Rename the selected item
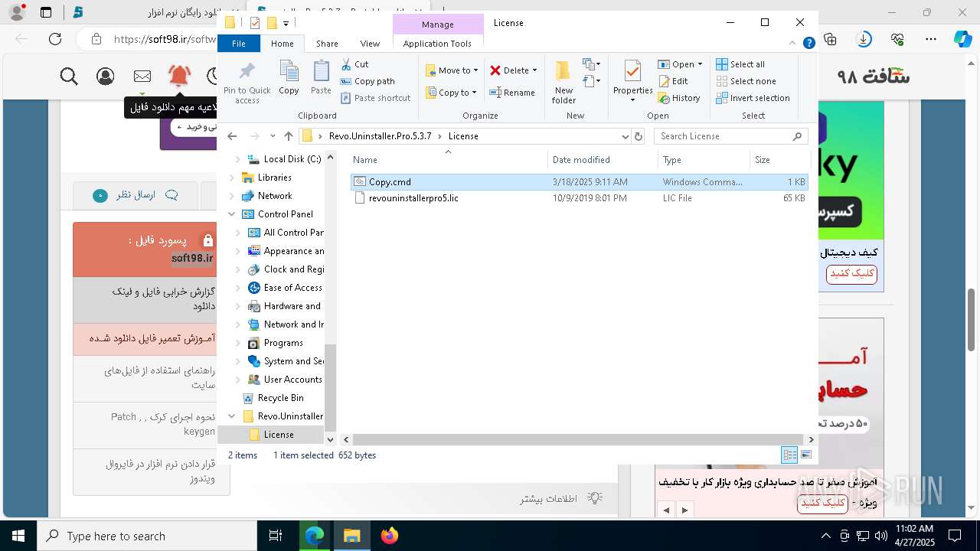The image size is (980, 551). (x=512, y=93)
